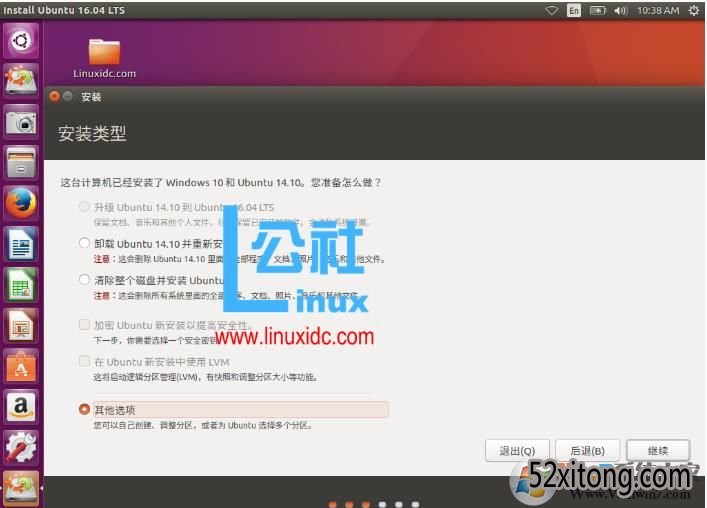Screen dimensions: 707x508
Task: Click the LVM description text 这将启动逻辑分区管理
Action: [x=205, y=377]
